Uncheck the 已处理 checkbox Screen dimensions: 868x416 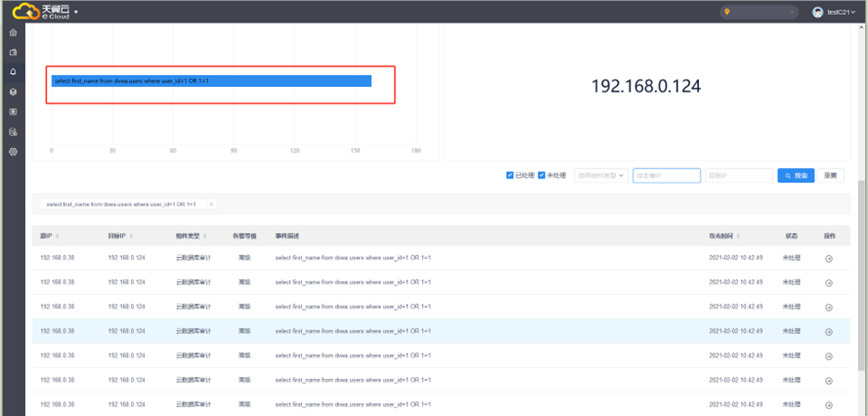tap(510, 176)
